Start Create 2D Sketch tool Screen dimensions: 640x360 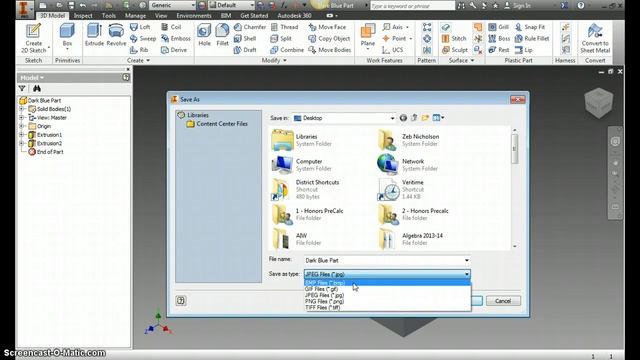click(33, 38)
